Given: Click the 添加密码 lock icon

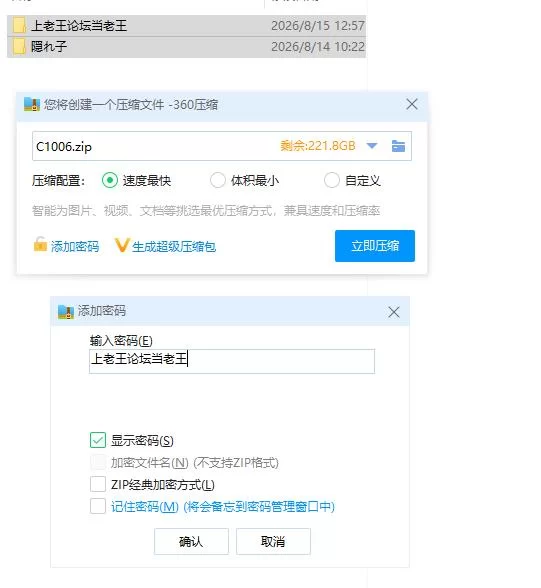Looking at the screenshot, I should coord(40,244).
